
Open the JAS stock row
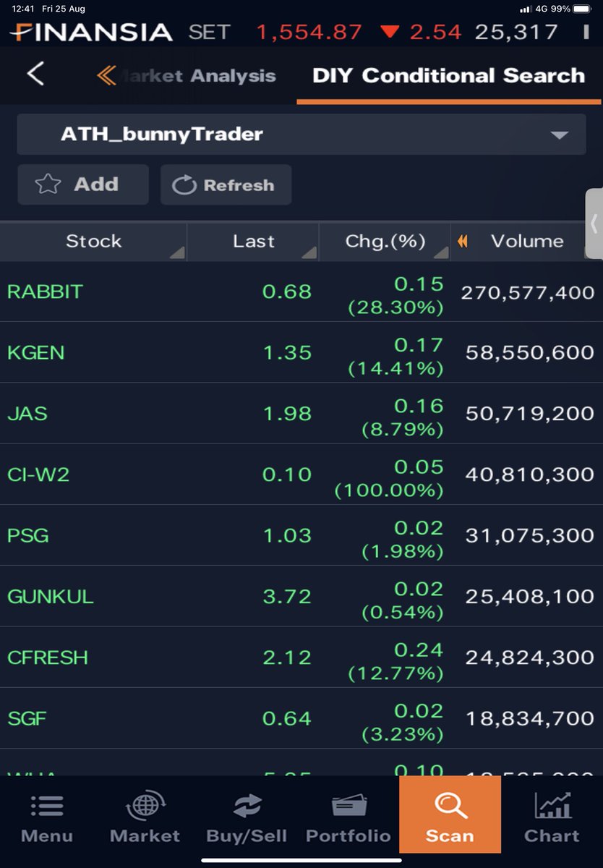click(x=301, y=413)
